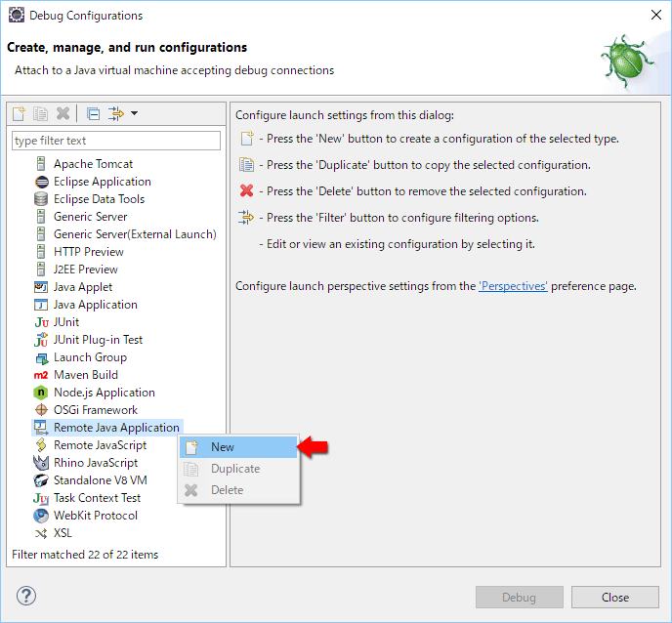Click the Standalone V8 VM icon
This screenshot has height=623, width=672.
tap(41, 480)
